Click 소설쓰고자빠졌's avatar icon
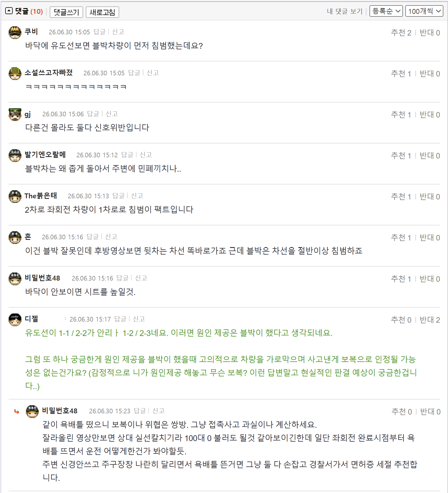 [15, 73]
